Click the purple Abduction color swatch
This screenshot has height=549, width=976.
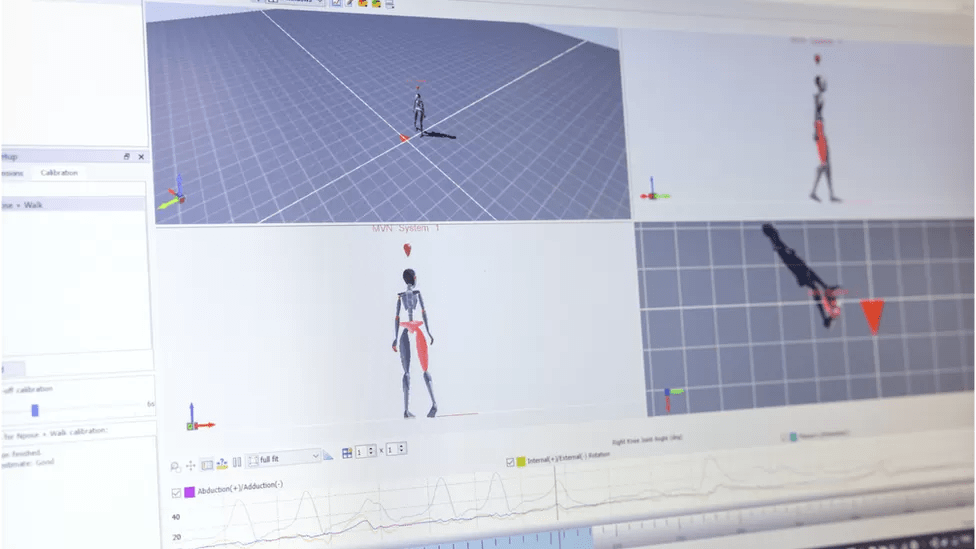(x=190, y=492)
